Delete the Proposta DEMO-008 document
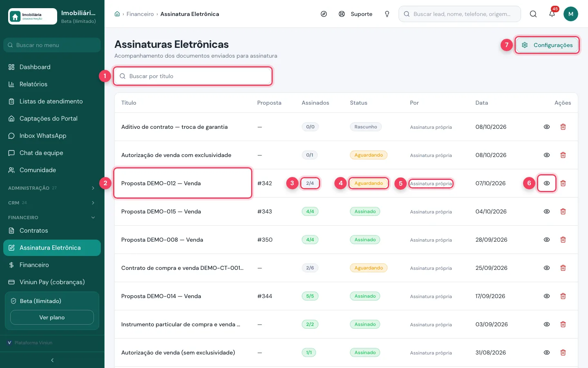Screen dimensions: 588x368 563,240
